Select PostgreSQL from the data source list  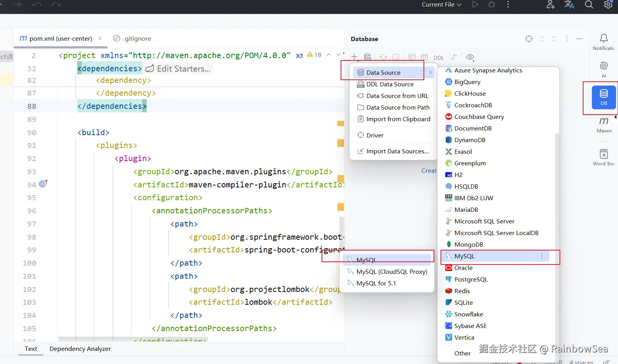point(471,279)
